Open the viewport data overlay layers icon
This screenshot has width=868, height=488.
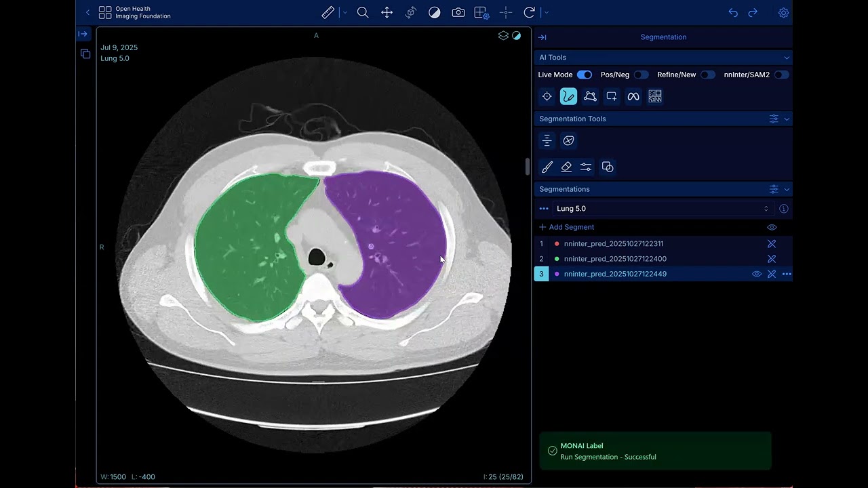pos(503,36)
